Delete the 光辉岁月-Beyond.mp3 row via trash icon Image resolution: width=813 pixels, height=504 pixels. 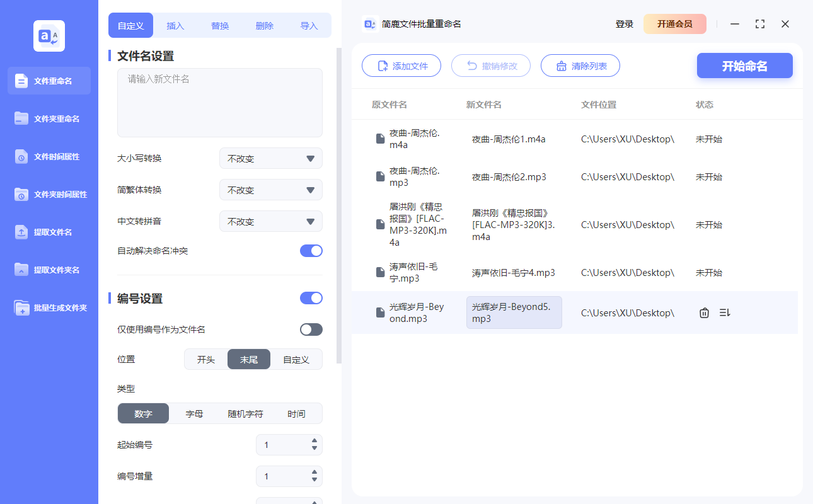coord(704,312)
